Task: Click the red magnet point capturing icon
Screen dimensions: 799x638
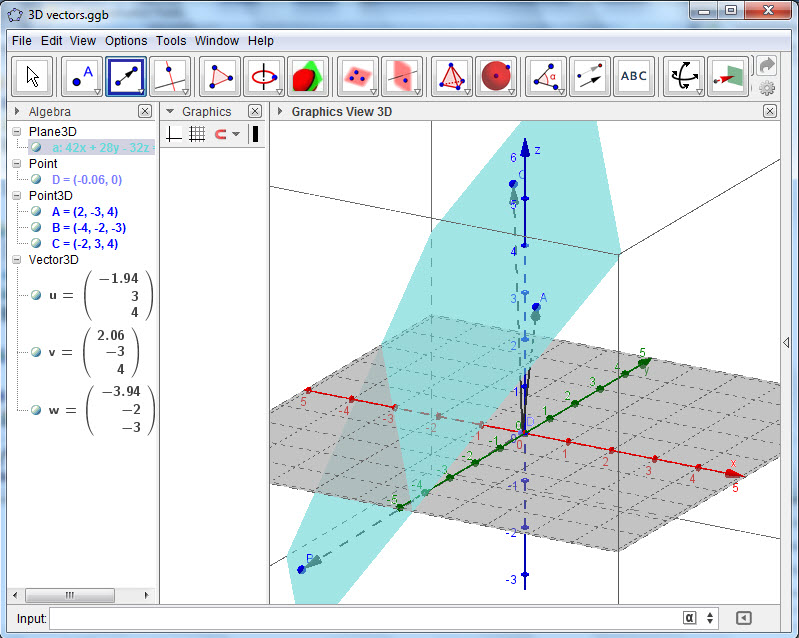Action: pos(220,134)
